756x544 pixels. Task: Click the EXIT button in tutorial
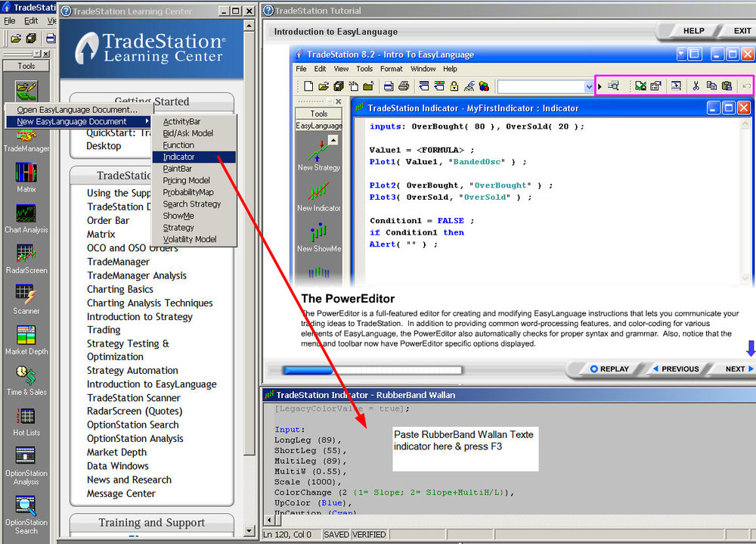(742, 31)
